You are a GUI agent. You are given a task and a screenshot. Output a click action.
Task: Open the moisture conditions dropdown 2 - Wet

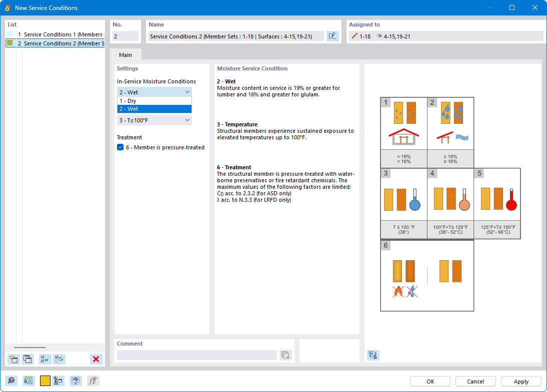pyautogui.click(x=154, y=92)
